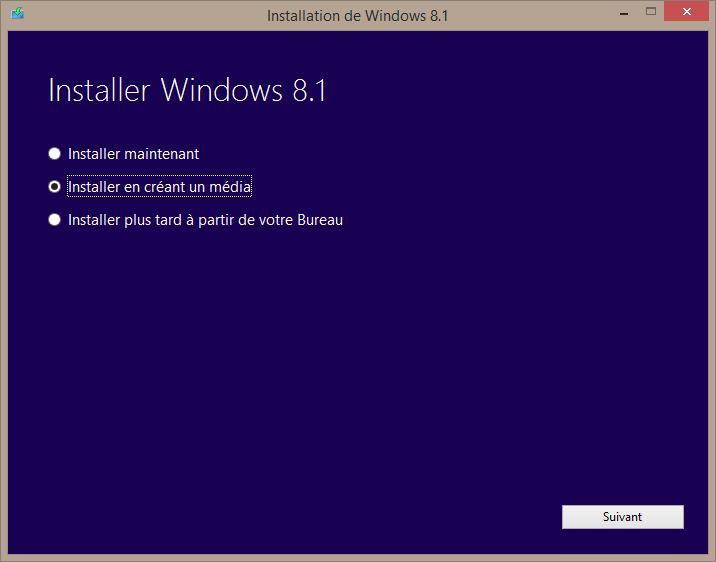This screenshot has height=562, width=716.
Task: Maximize the Windows 8.1 installer window
Action: (x=651, y=11)
